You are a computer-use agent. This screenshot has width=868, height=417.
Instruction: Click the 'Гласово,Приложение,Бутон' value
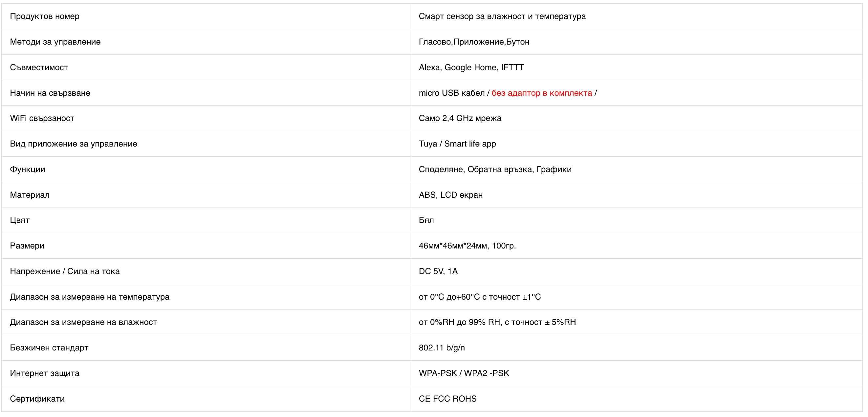click(x=474, y=42)
